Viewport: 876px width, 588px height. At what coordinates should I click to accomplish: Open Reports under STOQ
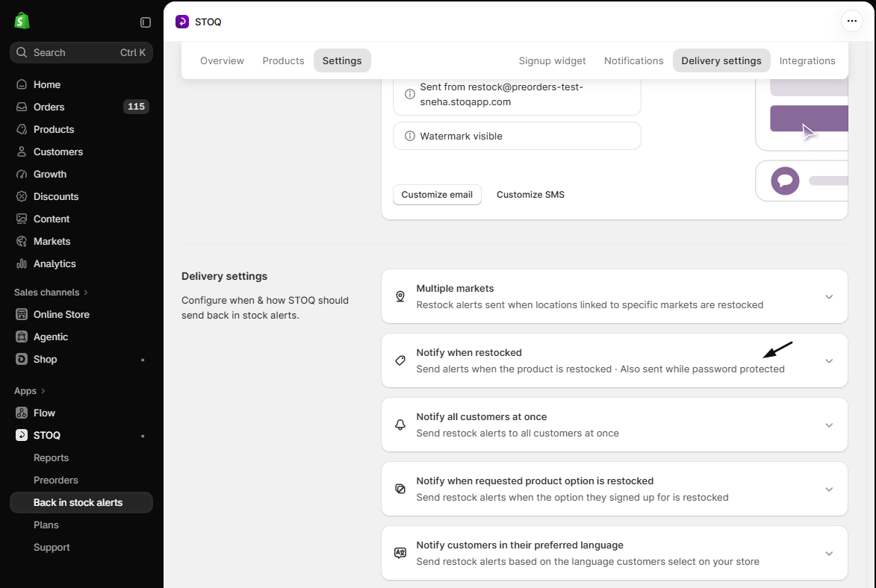tap(51, 457)
